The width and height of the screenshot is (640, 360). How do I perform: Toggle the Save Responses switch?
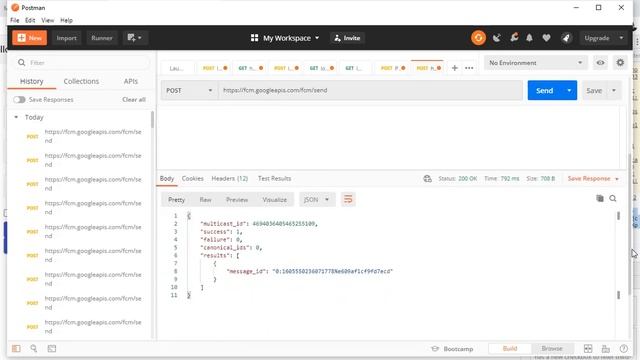(x=19, y=100)
